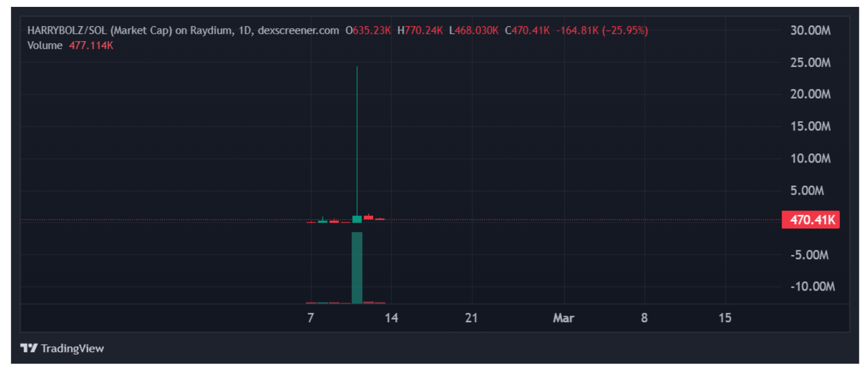Viewport: 868px width, 369px height.
Task: Open the TradingView logo link
Action: [x=62, y=348]
